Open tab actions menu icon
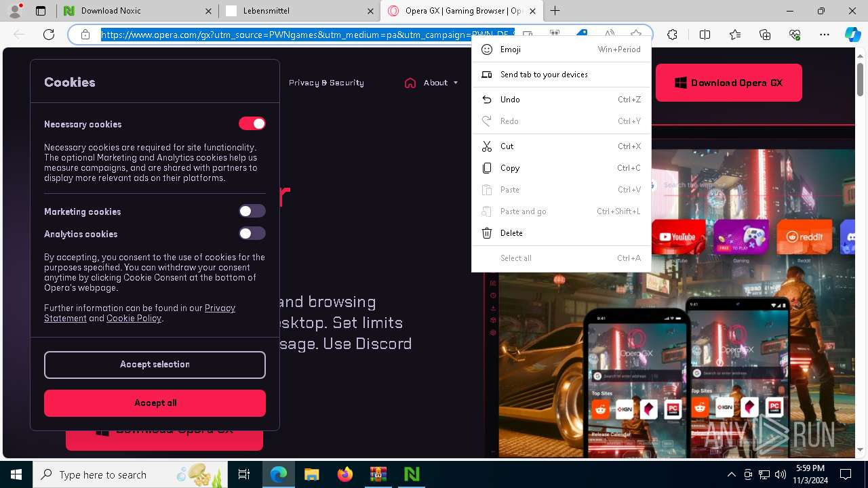The width and height of the screenshot is (868, 488). (x=41, y=11)
